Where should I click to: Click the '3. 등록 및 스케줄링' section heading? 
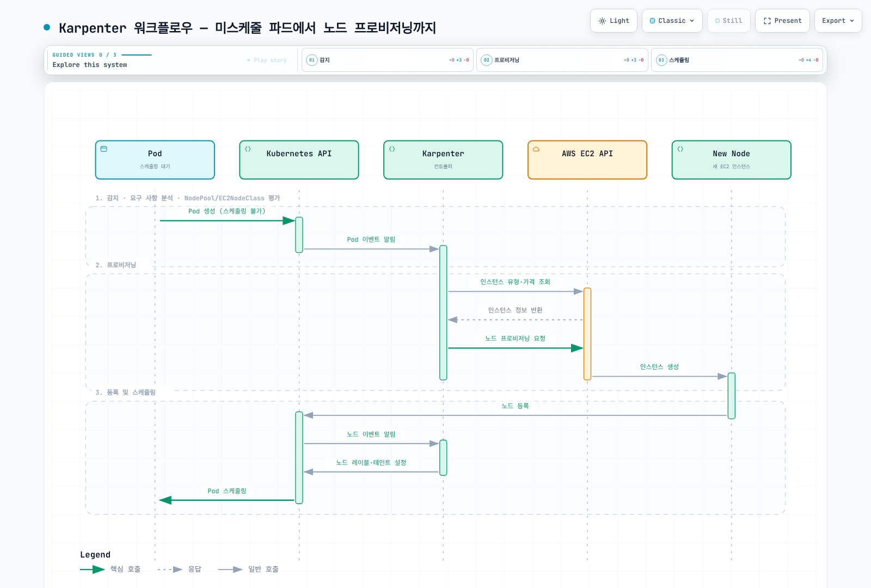(126, 393)
